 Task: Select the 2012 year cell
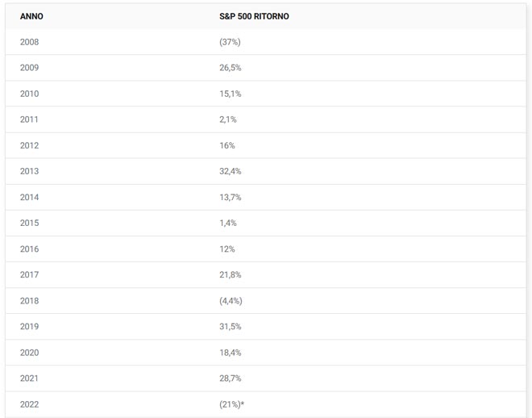pos(29,145)
